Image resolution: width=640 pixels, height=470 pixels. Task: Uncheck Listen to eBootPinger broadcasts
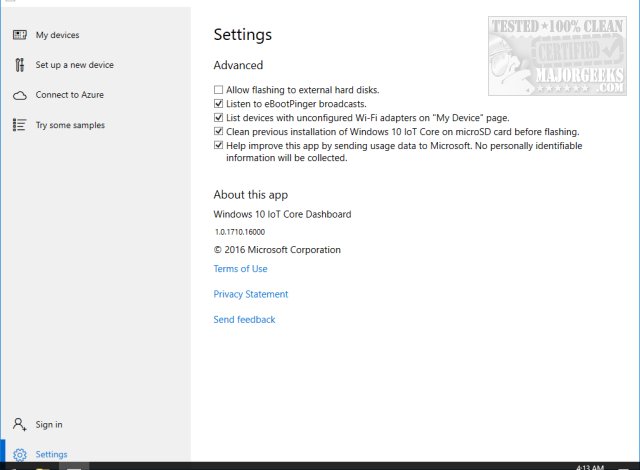click(218, 104)
